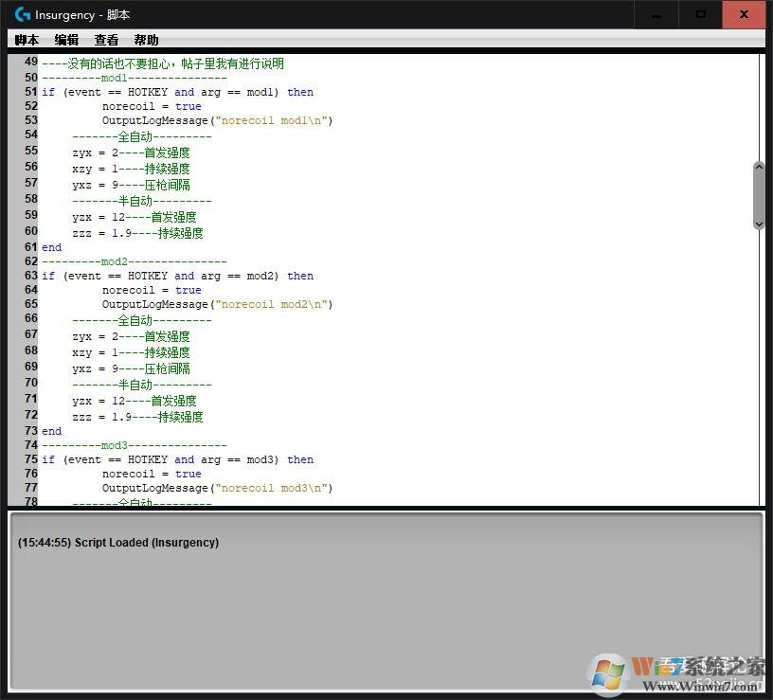The width and height of the screenshot is (773, 700).
Task: Click the norecoil = true text on line 52
Action: pyautogui.click(x=152, y=106)
